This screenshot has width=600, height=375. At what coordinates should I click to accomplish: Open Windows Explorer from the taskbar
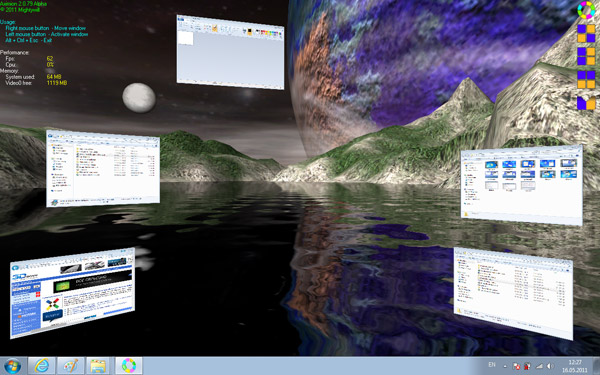coord(99,365)
